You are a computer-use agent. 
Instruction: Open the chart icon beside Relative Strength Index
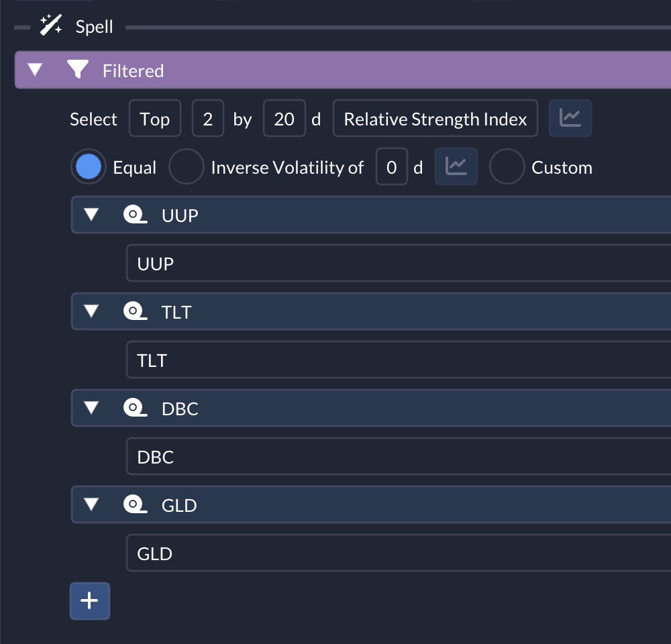[x=570, y=118]
